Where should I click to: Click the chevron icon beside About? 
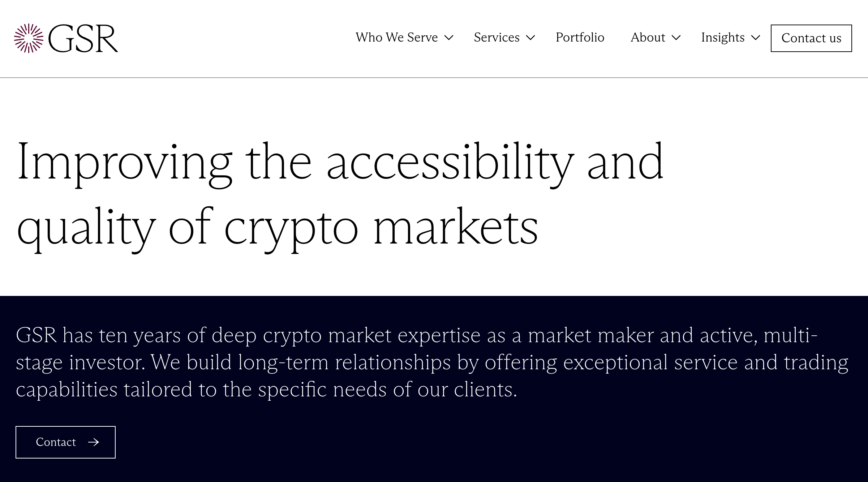coord(676,38)
